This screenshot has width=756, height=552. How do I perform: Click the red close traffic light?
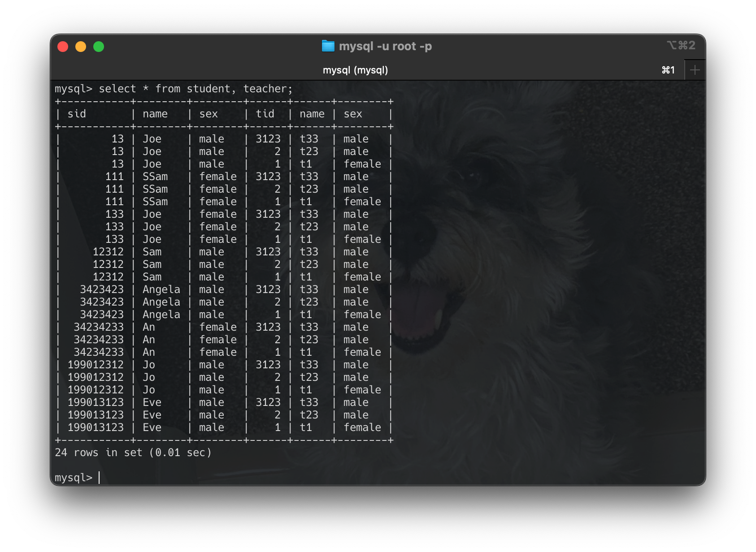63,46
